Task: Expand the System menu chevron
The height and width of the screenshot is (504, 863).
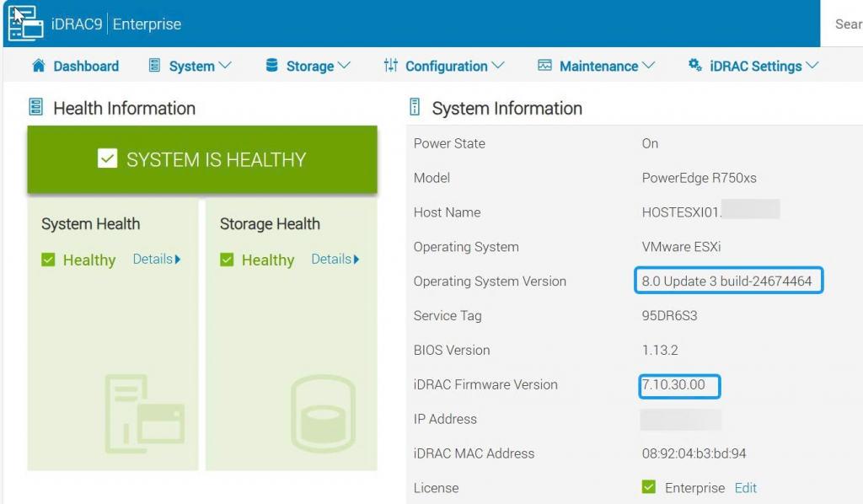Action: (x=224, y=66)
